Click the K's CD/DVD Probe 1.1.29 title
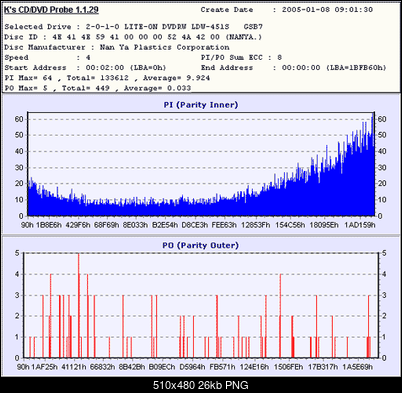Viewport: 402px width, 393px height. (51, 10)
